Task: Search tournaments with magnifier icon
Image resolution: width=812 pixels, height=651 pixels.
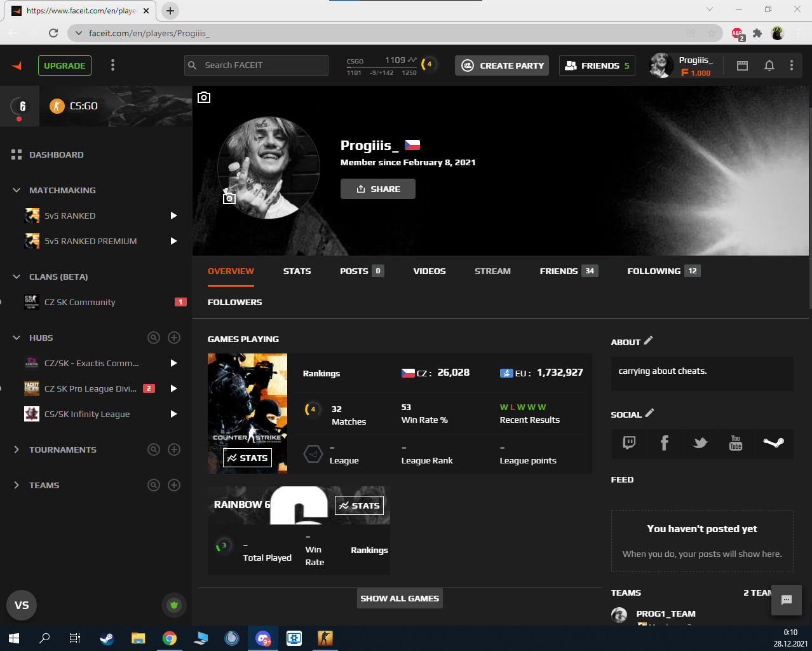Action: [154, 449]
